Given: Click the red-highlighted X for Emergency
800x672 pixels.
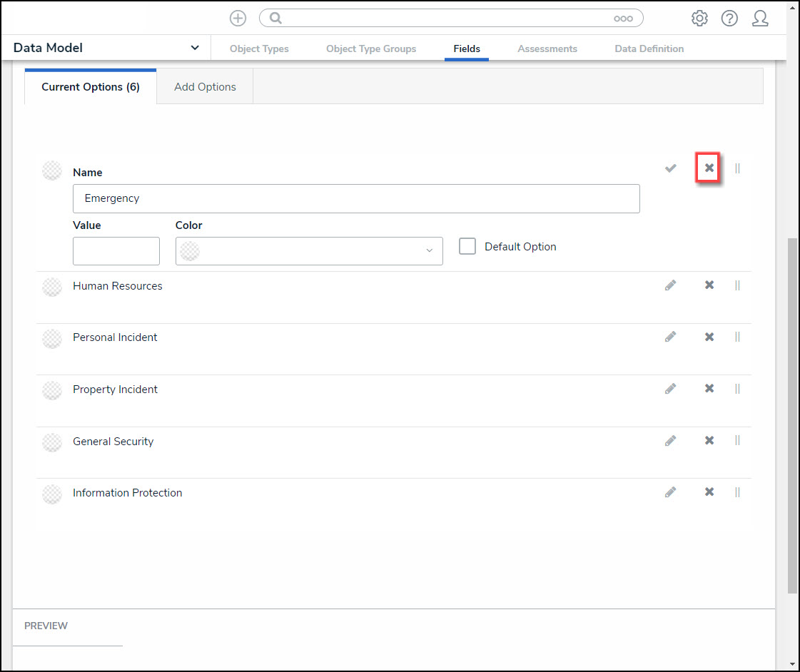Looking at the screenshot, I should click(709, 168).
